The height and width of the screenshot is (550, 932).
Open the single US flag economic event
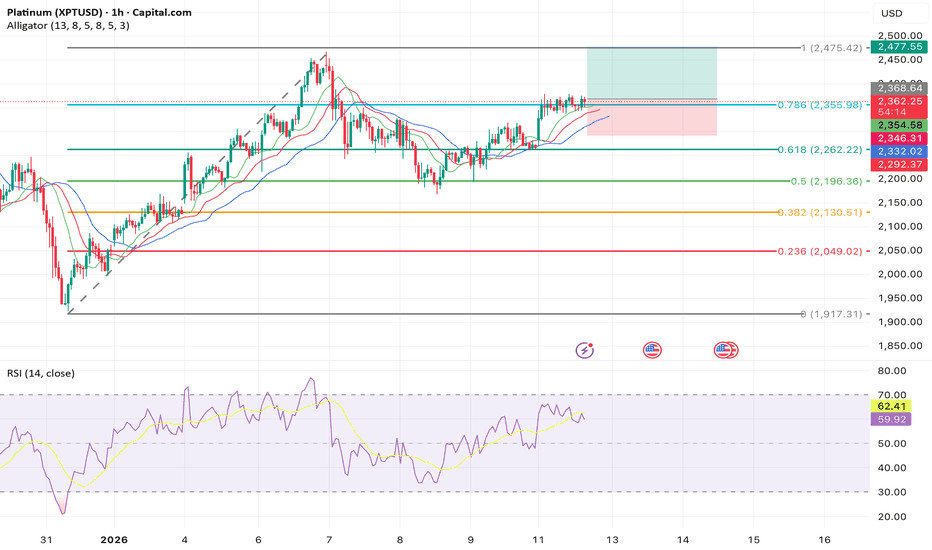(652, 350)
